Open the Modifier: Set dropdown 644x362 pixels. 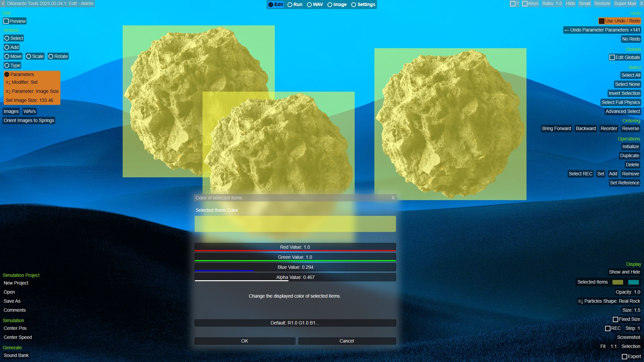click(22, 82)
